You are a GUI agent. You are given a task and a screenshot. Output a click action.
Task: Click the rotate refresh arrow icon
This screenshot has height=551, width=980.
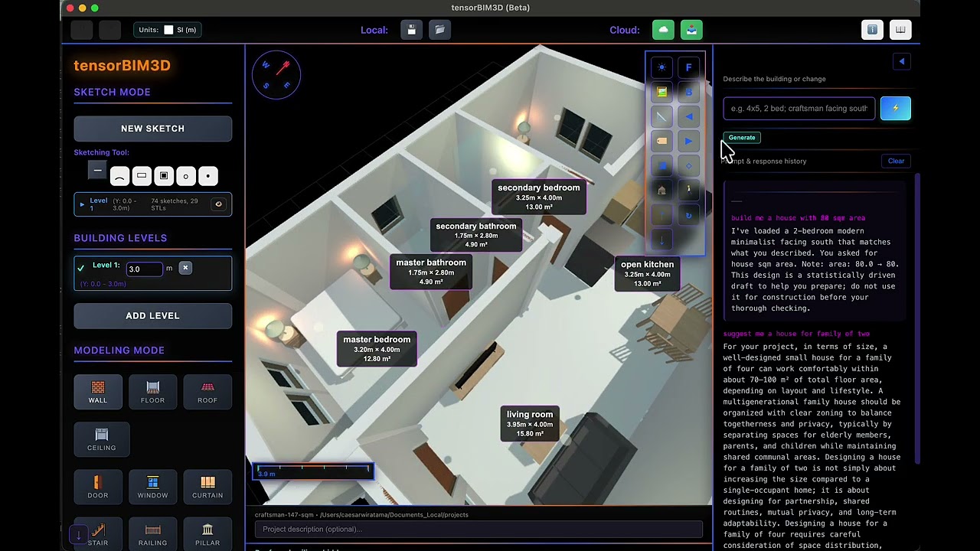tap(688, 215)
